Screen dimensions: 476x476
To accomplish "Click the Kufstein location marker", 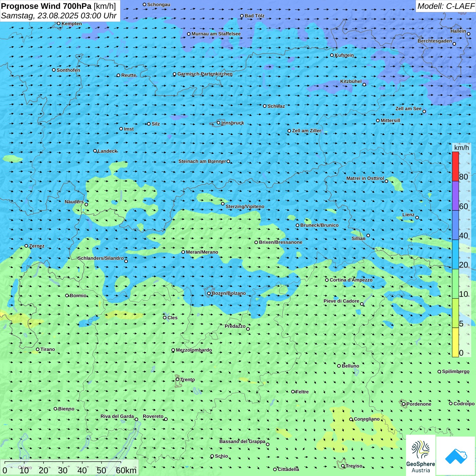I will click(332, 55).
